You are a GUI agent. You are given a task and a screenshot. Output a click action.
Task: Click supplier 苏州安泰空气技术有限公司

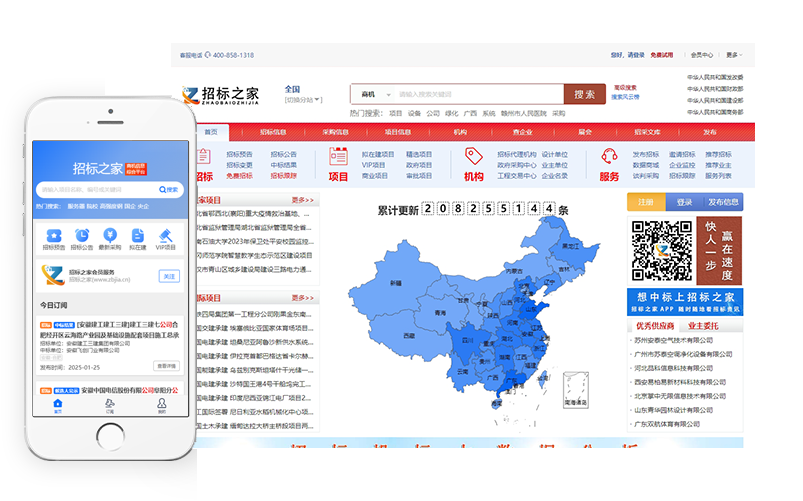coord(673,340)
